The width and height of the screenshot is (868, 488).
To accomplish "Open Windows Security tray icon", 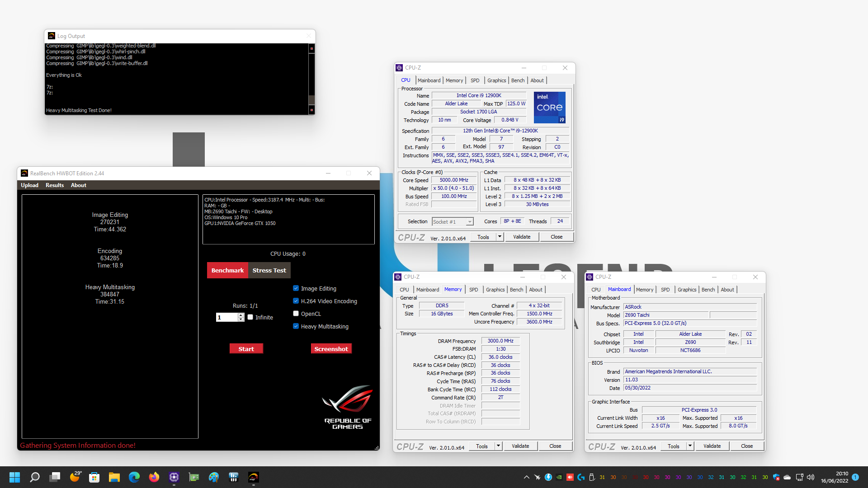I will 776,477.
